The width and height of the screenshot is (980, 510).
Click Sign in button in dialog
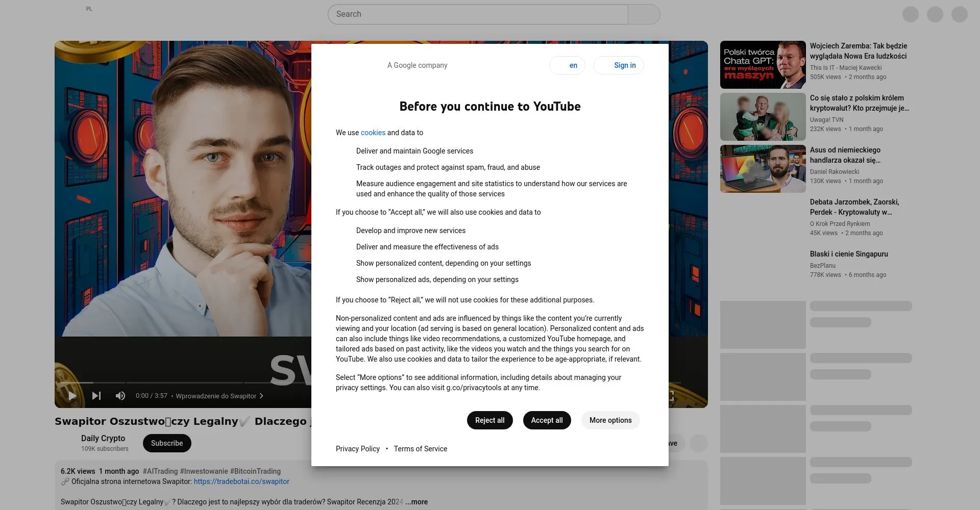(619, 65)
